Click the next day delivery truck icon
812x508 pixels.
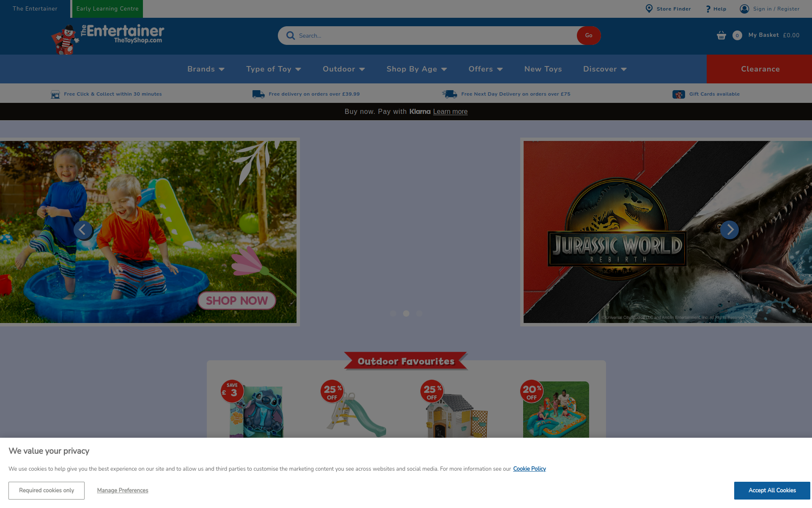[450, 94]
